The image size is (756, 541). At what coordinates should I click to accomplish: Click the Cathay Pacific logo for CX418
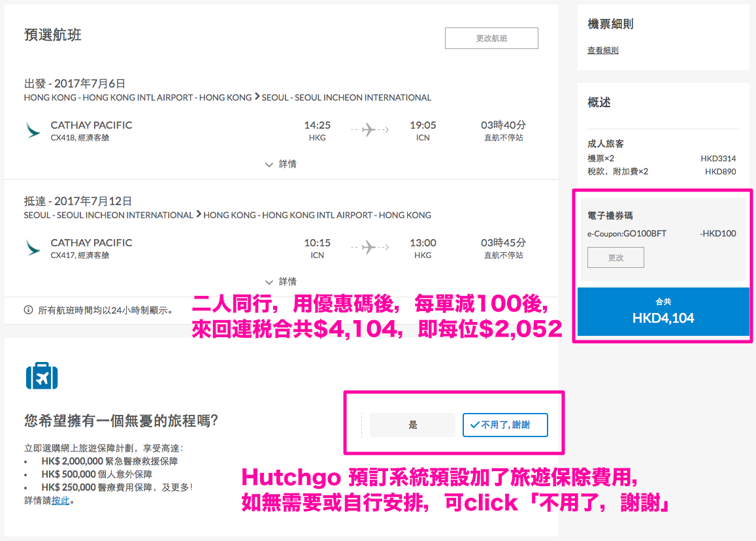pyautogui.click(x=33, y=130)
